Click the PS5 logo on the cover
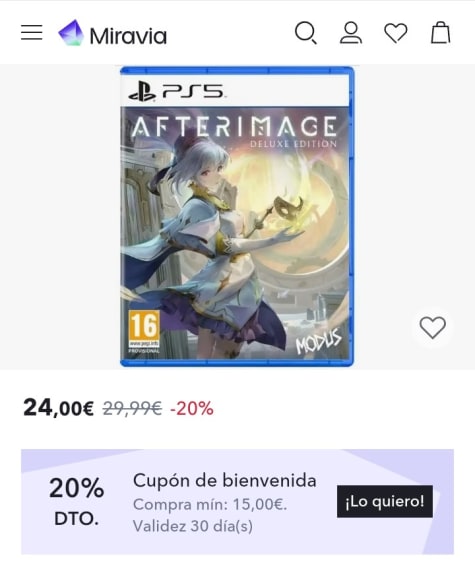 click(176, 92)
